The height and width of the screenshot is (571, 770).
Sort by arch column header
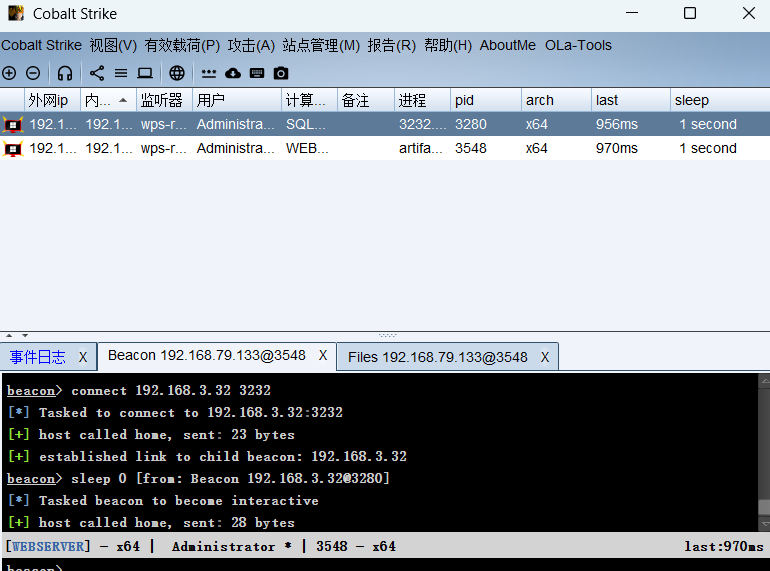[556, 100]
